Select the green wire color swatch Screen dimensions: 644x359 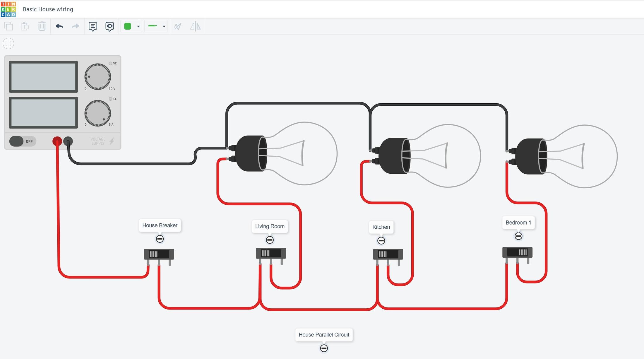coord(128,26)
